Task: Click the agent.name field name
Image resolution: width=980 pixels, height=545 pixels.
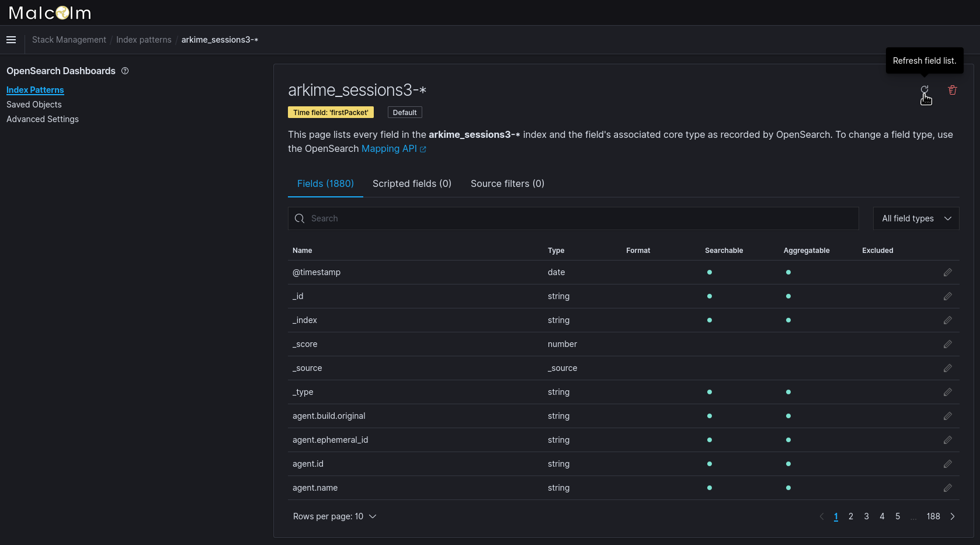Action: [x=315, y=488]
